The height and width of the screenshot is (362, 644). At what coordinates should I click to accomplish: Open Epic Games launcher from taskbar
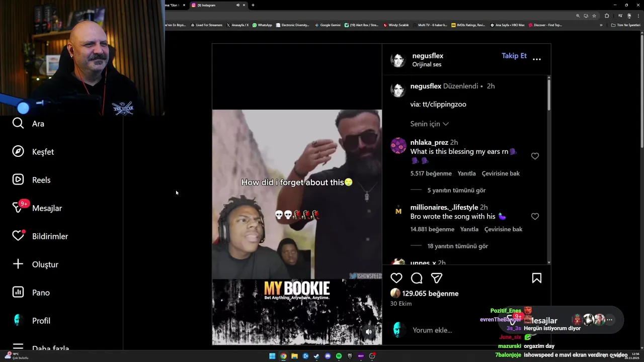click(350, 356)
